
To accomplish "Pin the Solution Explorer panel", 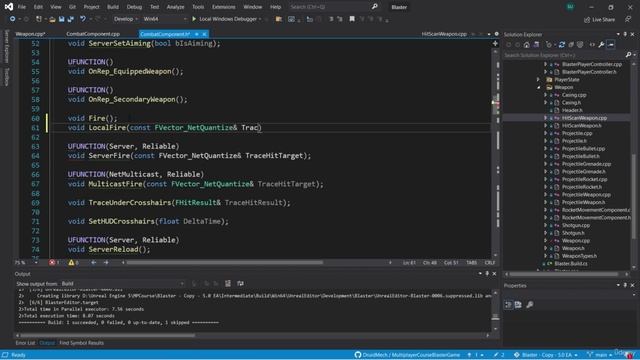I will 625,34.
